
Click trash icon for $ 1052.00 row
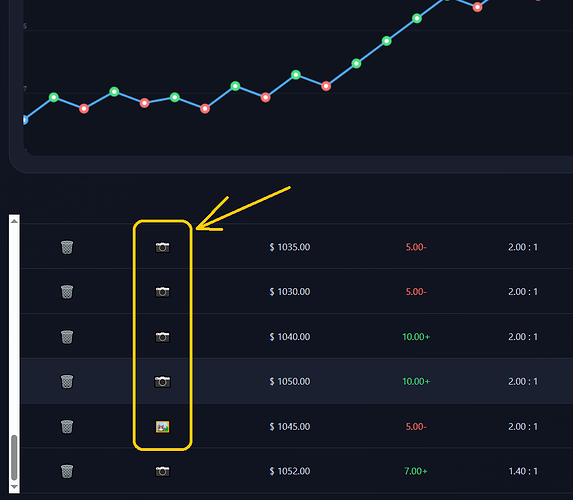tap(67, 471)
